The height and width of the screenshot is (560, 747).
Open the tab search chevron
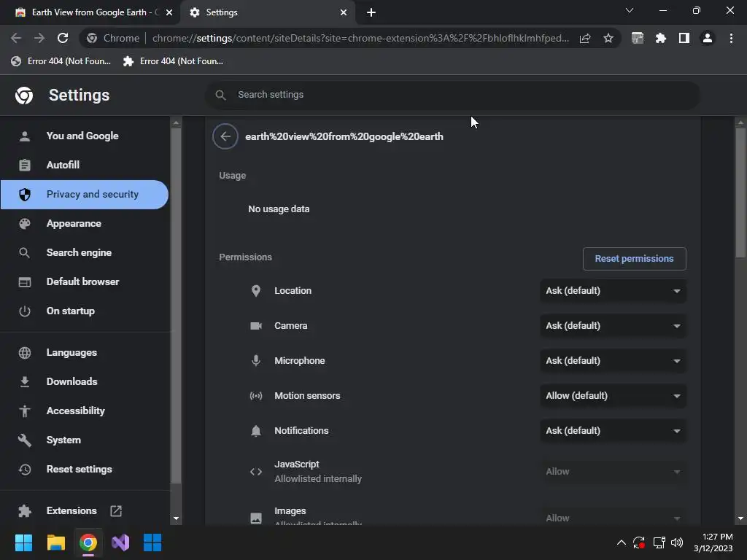pyautogui.click(x=630, y=10)
